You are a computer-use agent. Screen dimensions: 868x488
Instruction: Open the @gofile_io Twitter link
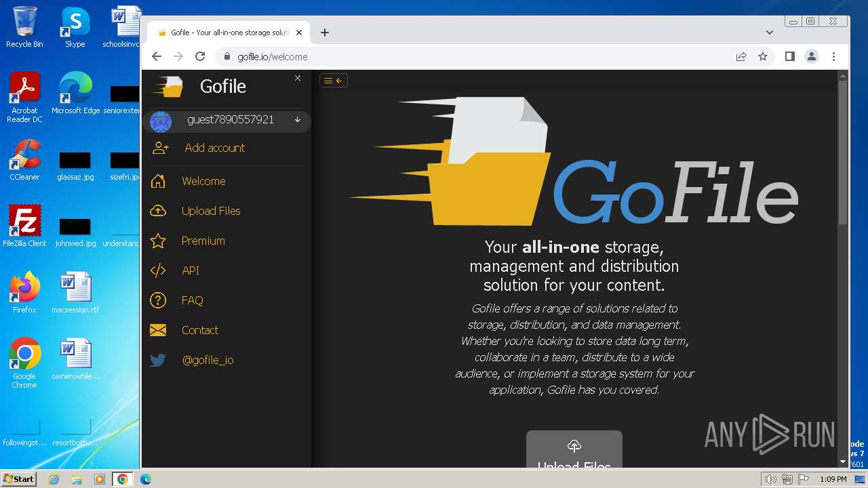(208, 360)
